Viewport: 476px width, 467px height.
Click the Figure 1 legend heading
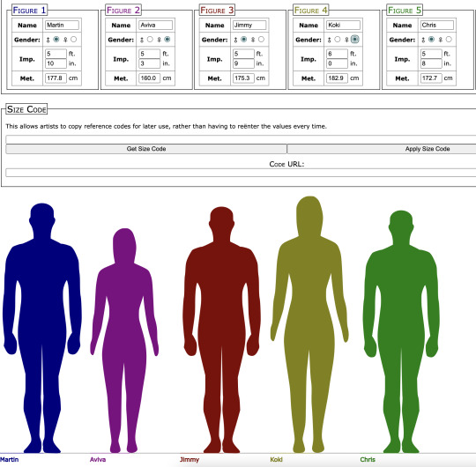pos(29,11)
